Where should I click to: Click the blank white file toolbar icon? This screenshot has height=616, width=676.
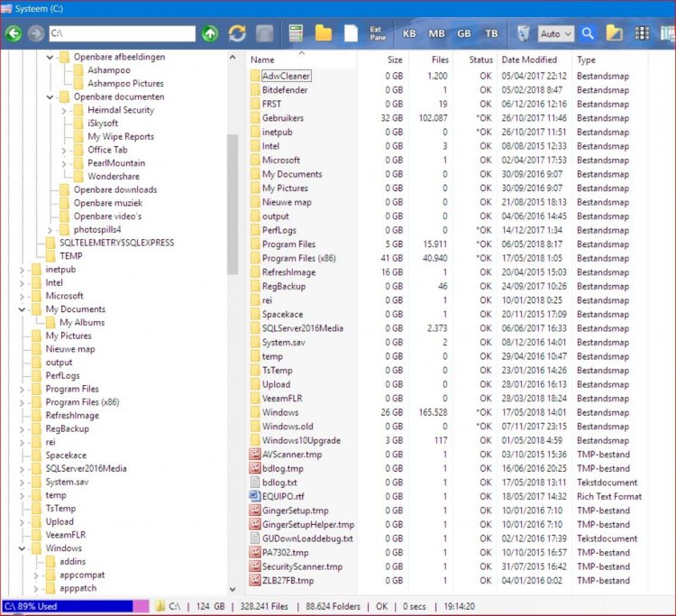350,33
